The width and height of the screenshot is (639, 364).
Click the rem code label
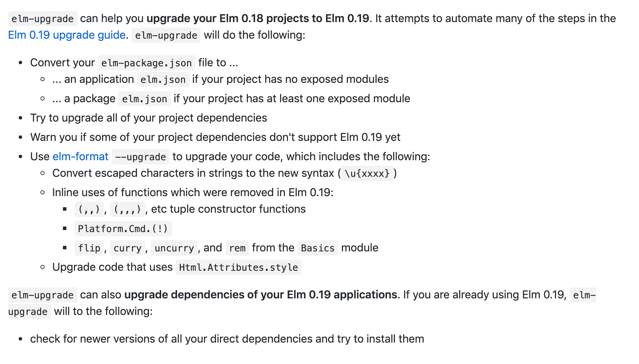click(237, 248)
